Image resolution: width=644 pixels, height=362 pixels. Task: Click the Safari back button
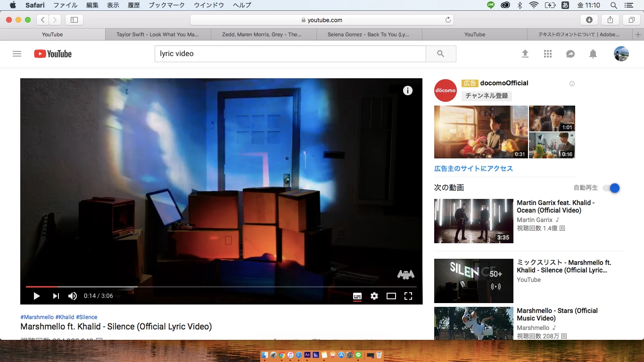pyautogui.click(x=43, y=20)
